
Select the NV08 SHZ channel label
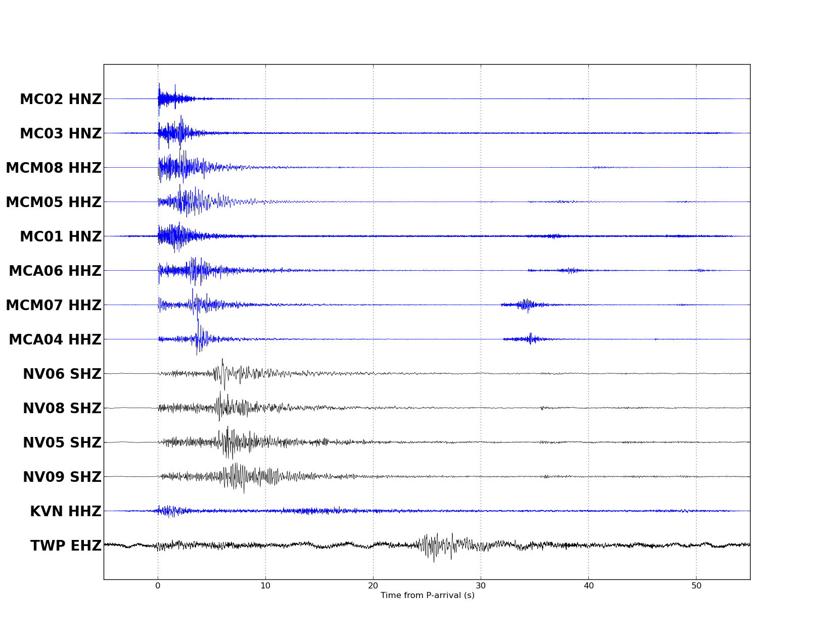[x=62, y=409]
